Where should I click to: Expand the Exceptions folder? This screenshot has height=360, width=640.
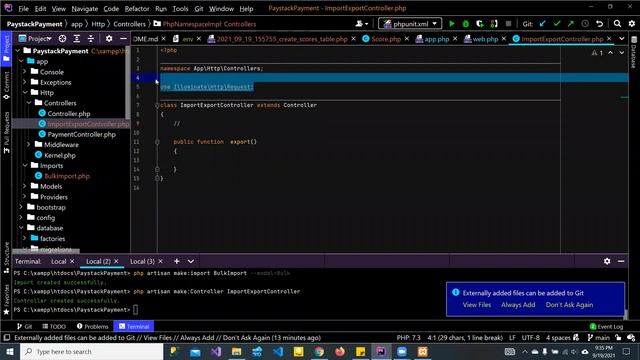point(24,82)
